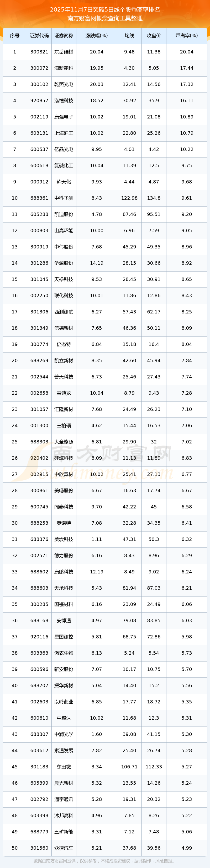The width and height of the screenshot is (210, 868).
Task: Click stock name 海新能科
Action: tap(64, 68)
